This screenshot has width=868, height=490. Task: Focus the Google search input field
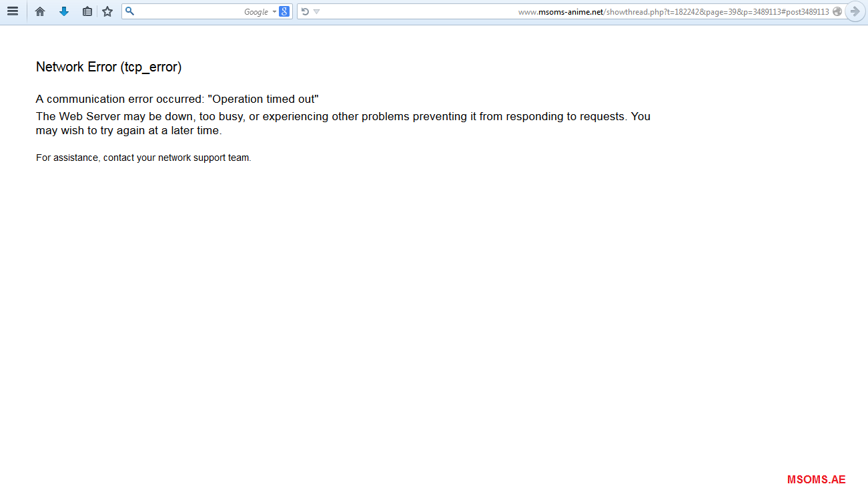(x=187, y=11)
